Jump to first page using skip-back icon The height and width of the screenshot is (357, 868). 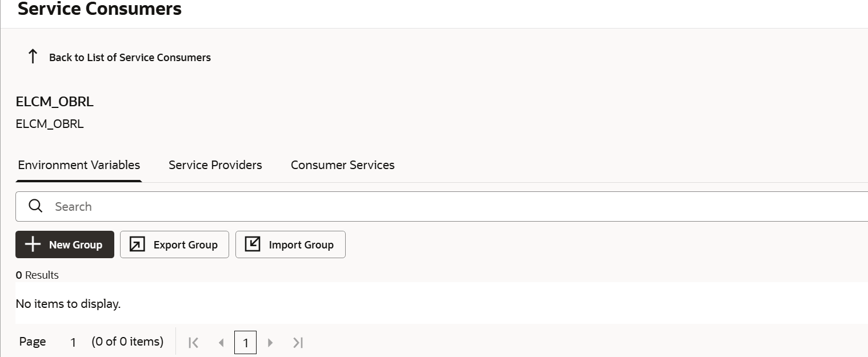pos(193,342)
